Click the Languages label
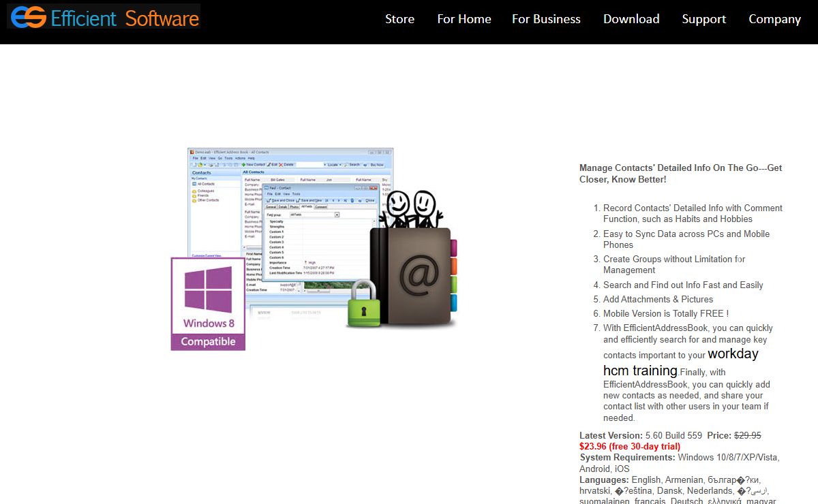This screenshot has height=504, width=818. coord(604,479)
